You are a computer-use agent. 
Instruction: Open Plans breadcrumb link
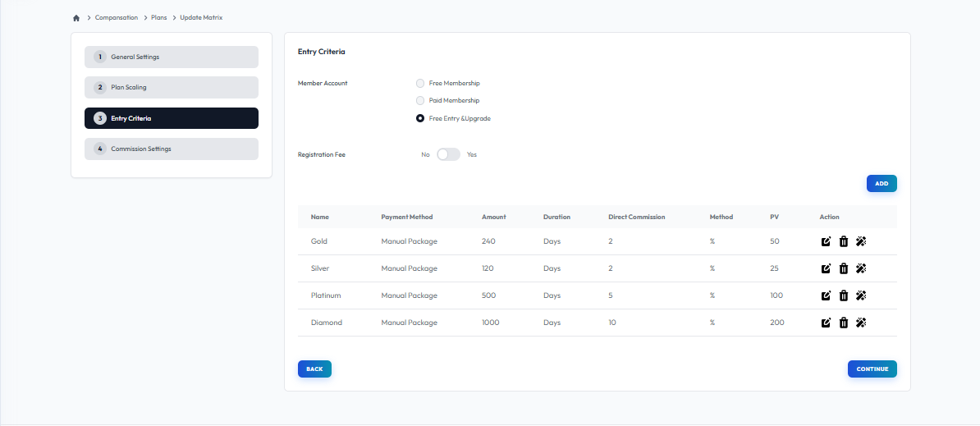158,18
